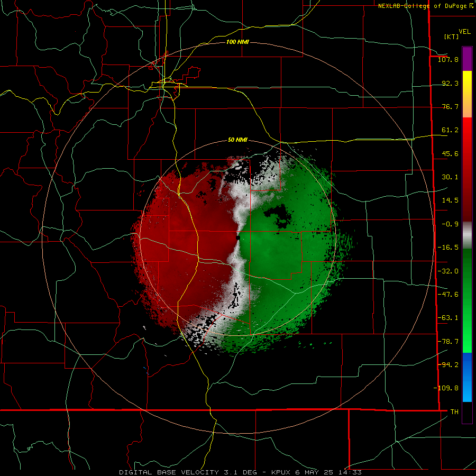
Task: Click the VEL legend title
Action: click(x=464, y=32)
